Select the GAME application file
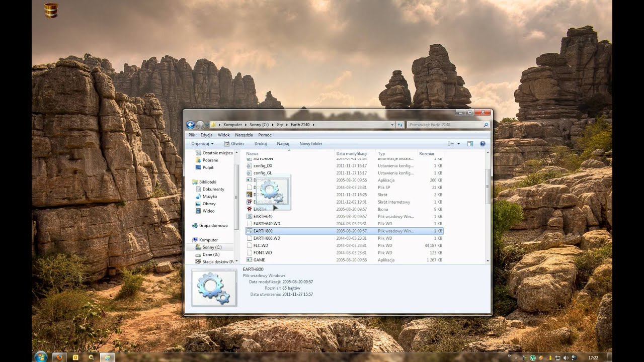Viewport: 644px width, 362px height. coord(344,260)
